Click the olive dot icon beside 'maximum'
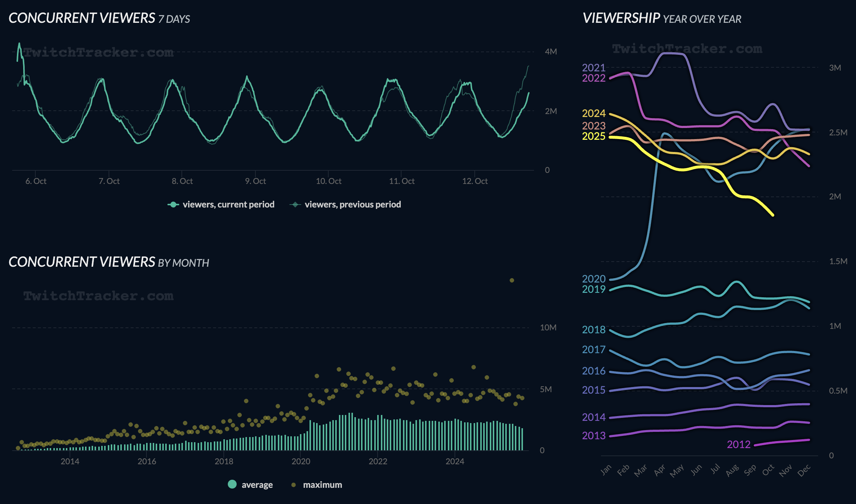This screenshot has height=504, width=856. pyautogui.click(x=293, y=485)
